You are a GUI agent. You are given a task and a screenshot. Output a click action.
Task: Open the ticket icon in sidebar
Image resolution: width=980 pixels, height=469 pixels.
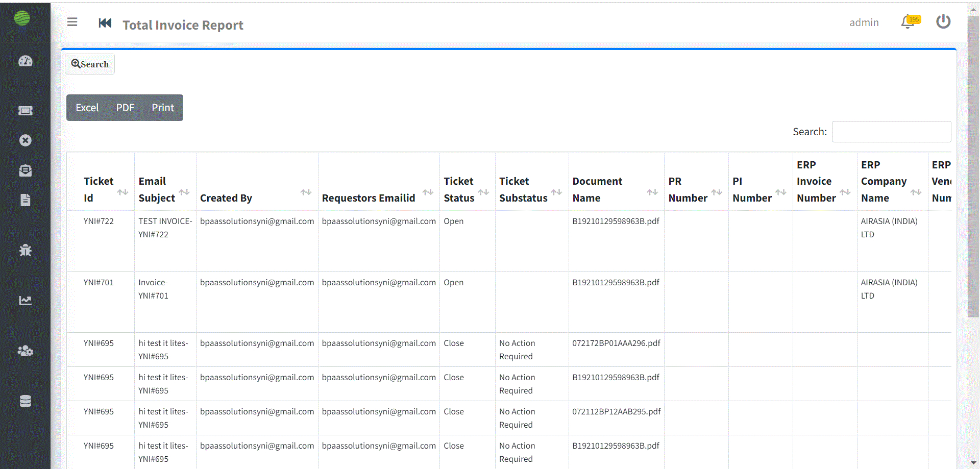[x=26, y=111]
